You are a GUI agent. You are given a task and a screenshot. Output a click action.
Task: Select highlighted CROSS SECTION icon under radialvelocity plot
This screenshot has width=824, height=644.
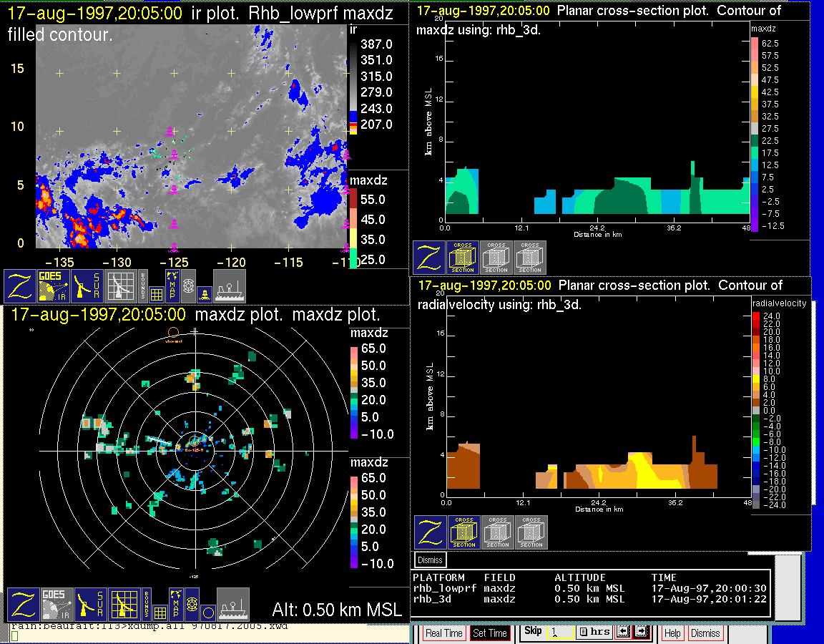(x=463, y=533)
